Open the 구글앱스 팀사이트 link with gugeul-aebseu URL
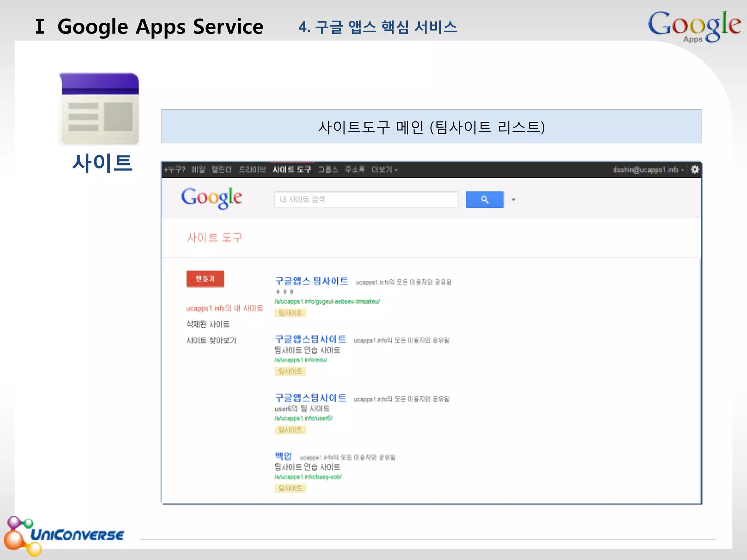 (x=311, y=281)
